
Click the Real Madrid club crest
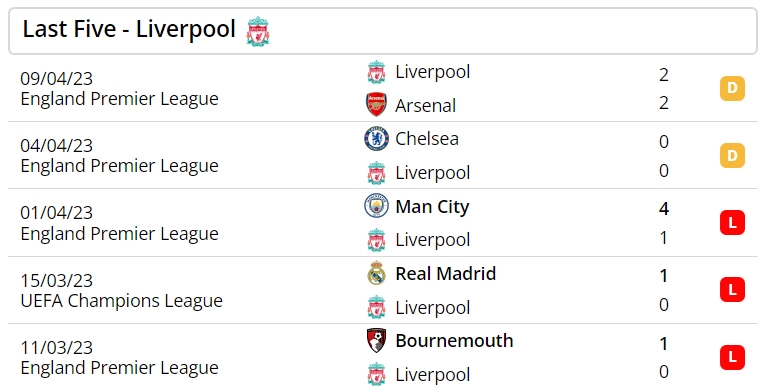pyautogui.click(x=377, y=273)
